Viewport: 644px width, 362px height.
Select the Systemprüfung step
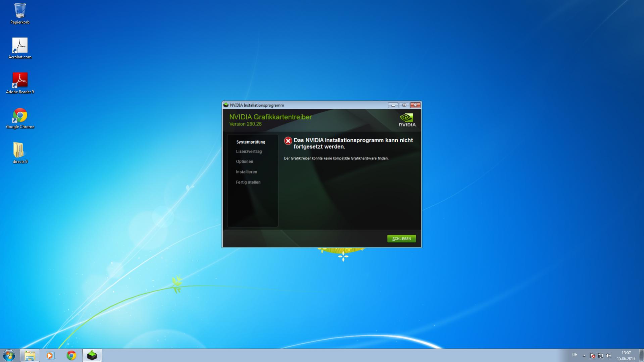(250, 142)
